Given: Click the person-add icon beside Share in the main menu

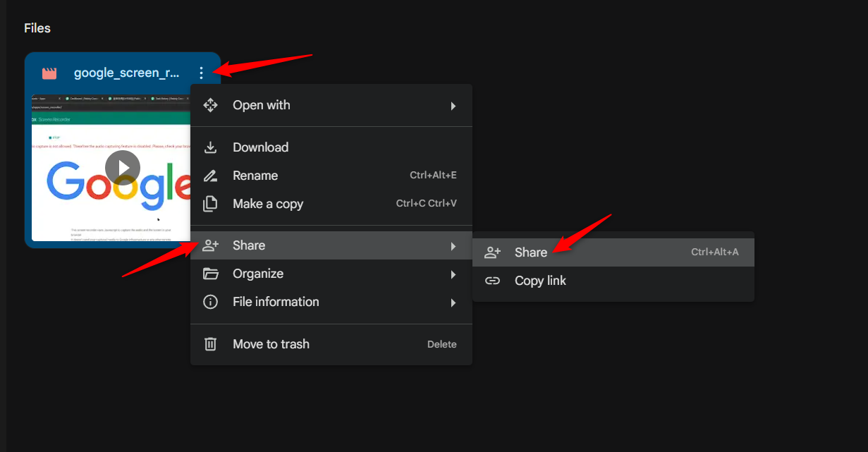Looking at the screenshot, I should click(x=210, y=245).
